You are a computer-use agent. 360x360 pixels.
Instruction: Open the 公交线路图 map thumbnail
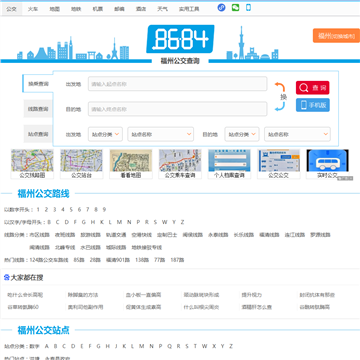pos(32,164)
